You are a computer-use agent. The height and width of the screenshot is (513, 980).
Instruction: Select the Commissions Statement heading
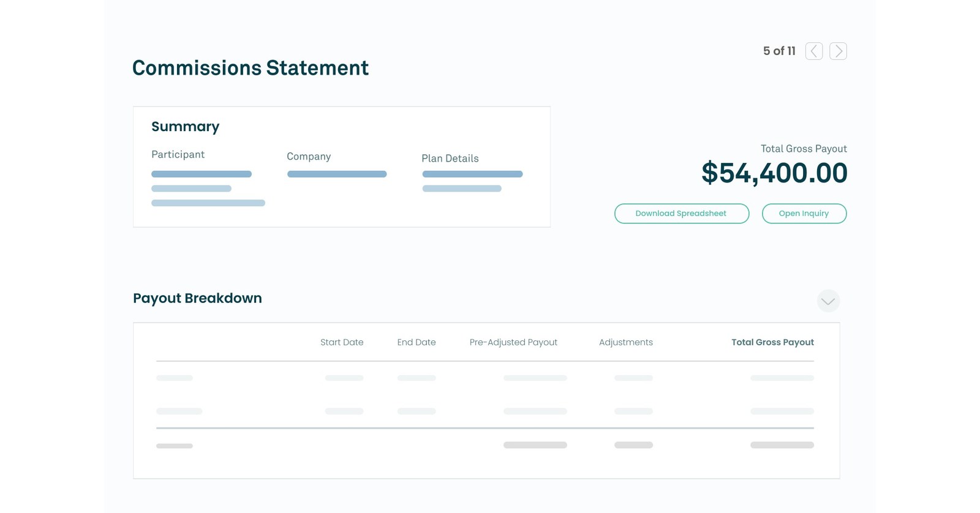pos(250,68)
